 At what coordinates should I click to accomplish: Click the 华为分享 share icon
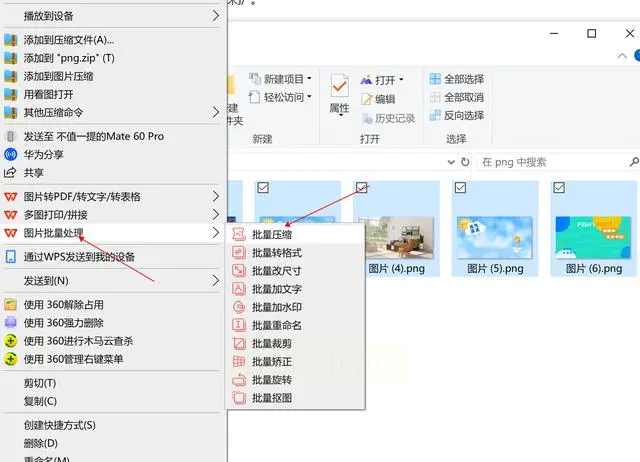click(11, 154)
